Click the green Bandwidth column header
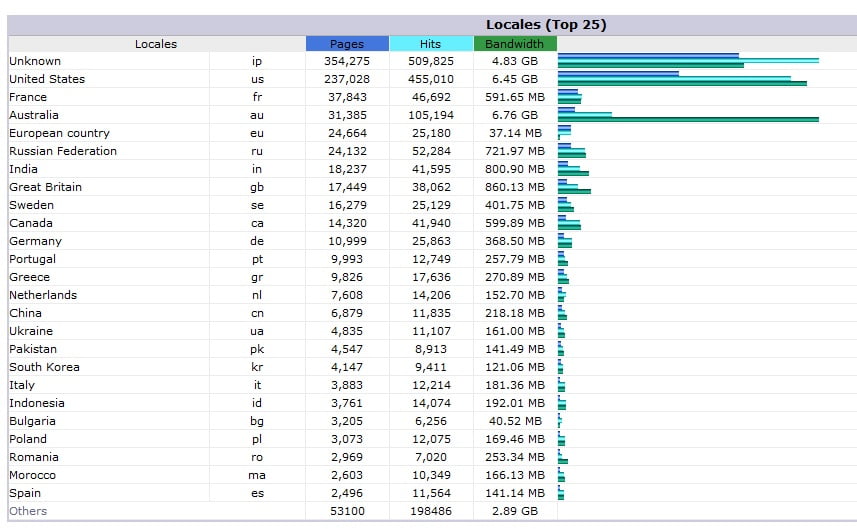Viewport: 857px width, 529px height. (514, 44)
